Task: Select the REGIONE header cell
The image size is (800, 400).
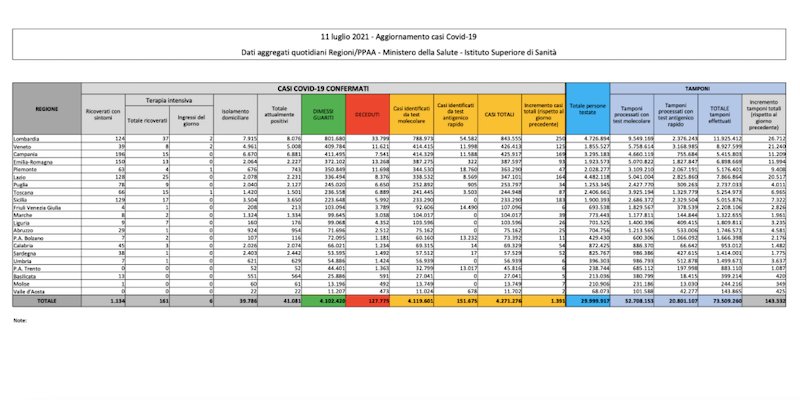Action: pos(46,106)
